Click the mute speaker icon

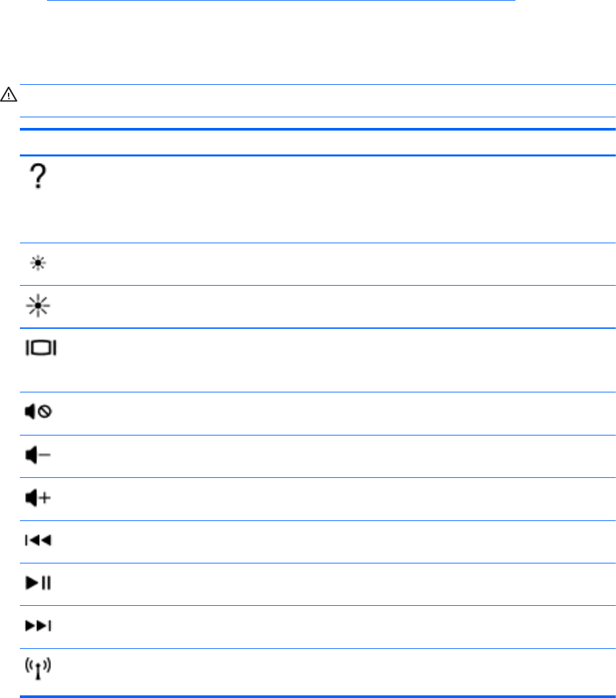click(40, 412)
